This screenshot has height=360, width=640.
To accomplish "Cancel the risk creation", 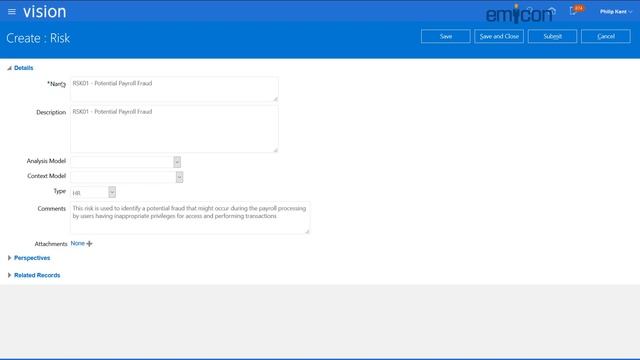I will [x=606, y=36].
